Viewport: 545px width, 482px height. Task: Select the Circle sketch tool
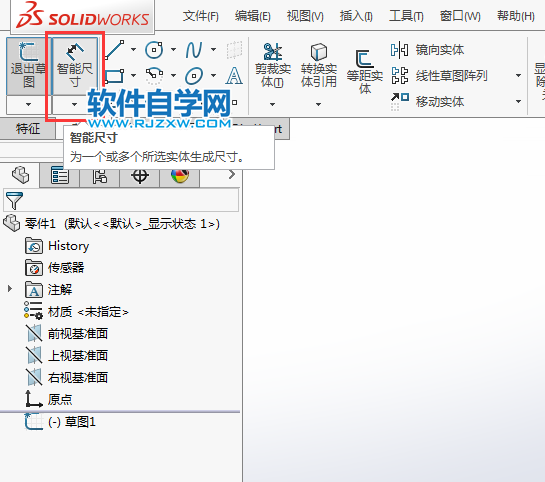pos(154,50)
